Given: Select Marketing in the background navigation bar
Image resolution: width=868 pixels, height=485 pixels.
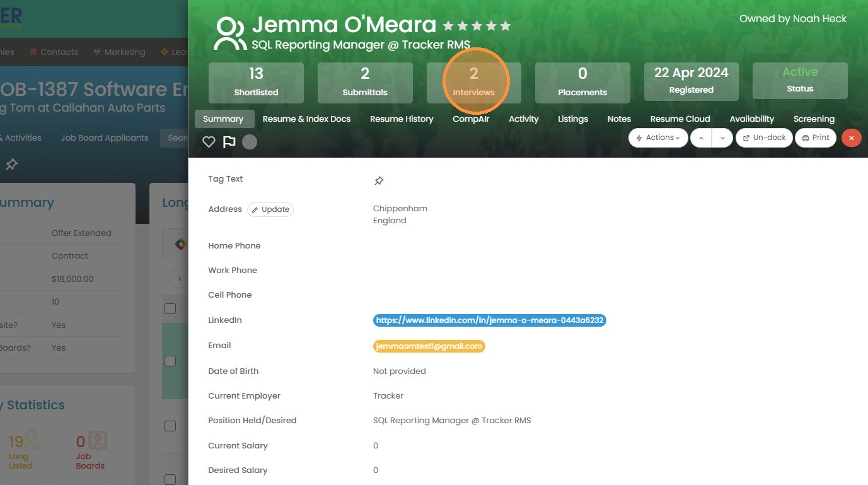Looking at the screenshot, I should [x=119, y=52].
